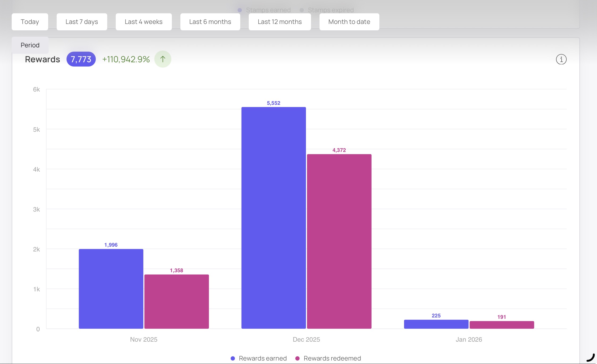Click the info icon in Rewards card
Image resolution: width=597 pixels, height=364 pixels.
pos(561,59)
